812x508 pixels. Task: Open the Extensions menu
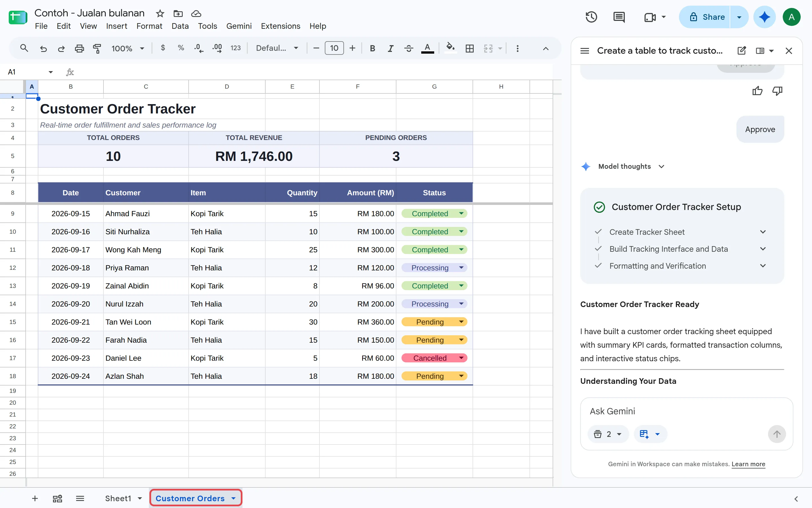pyautogui.click(x=280, y=26)
